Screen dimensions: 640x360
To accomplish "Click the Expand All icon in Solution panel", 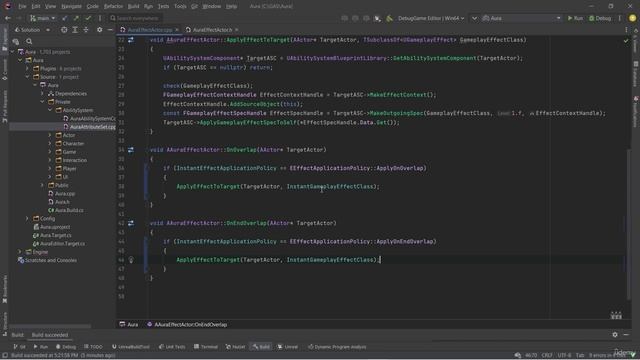I will coord(75,30).
